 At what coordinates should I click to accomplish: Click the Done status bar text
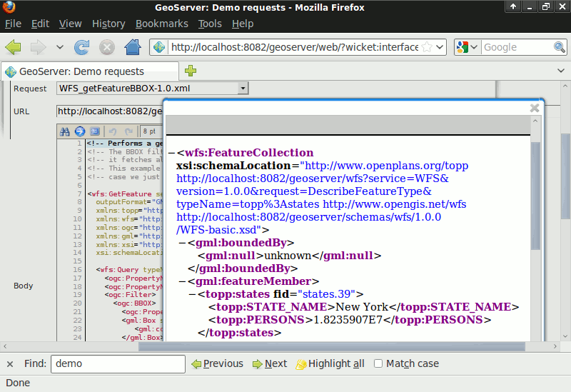click(18, 383)
